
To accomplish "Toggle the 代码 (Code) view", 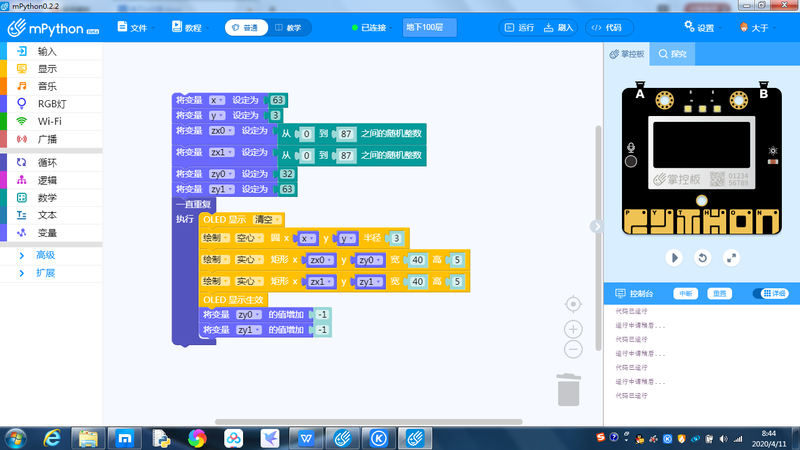I will (x=607, y=28).
